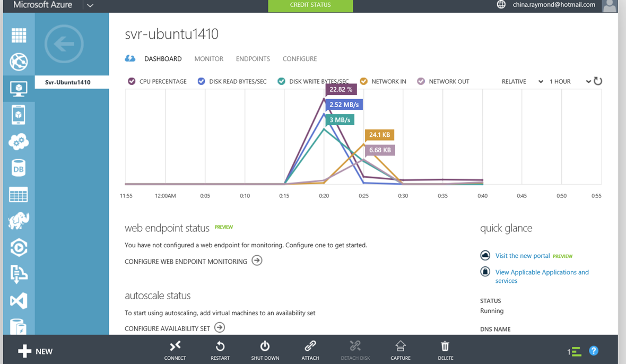Click the 2.52 MB/s disk read label
This screenshot has width=626, height=364.
click(344, 105)
